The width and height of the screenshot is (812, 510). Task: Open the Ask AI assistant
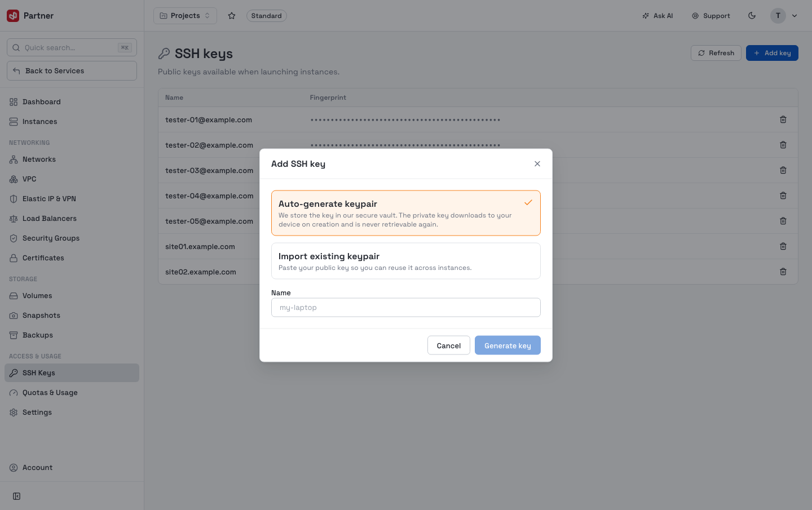657,16
